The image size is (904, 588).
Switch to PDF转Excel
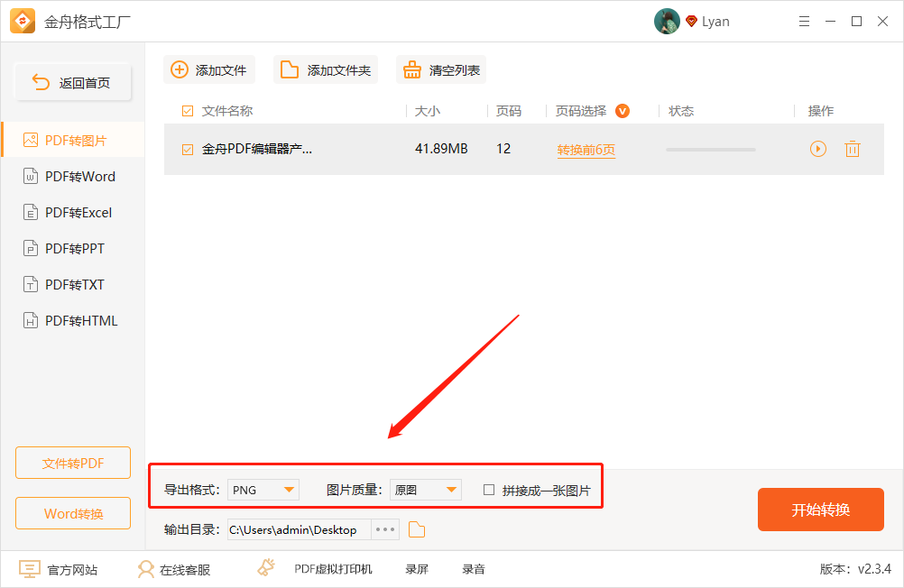click(x=73, y=213)
